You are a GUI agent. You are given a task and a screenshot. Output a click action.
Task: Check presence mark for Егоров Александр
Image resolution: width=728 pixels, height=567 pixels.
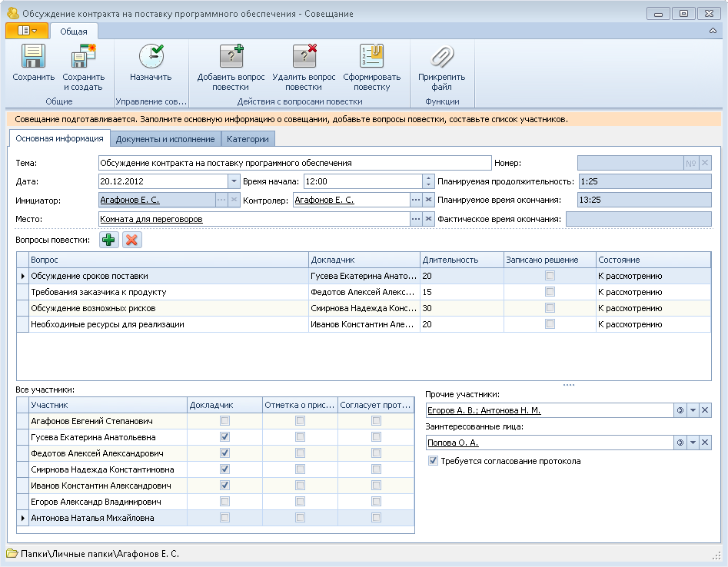point(301,502)
